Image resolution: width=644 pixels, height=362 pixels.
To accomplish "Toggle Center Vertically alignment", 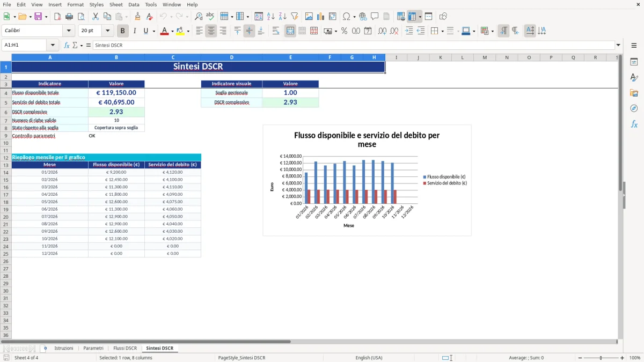I will (249, 31).
